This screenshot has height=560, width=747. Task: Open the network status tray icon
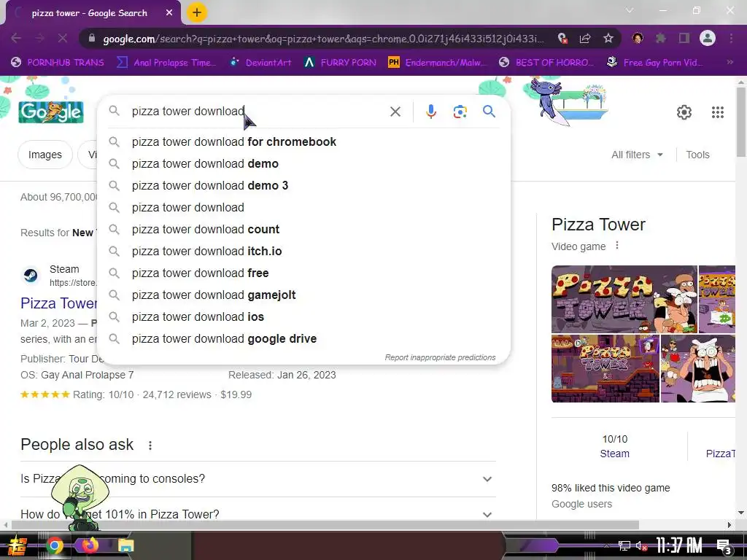[x=624, y=545]
